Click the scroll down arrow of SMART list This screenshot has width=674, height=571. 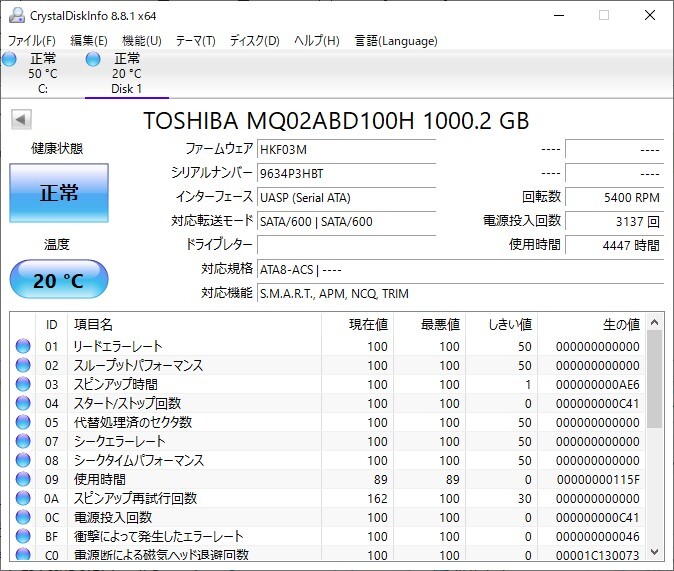click(x=655, y=552)
